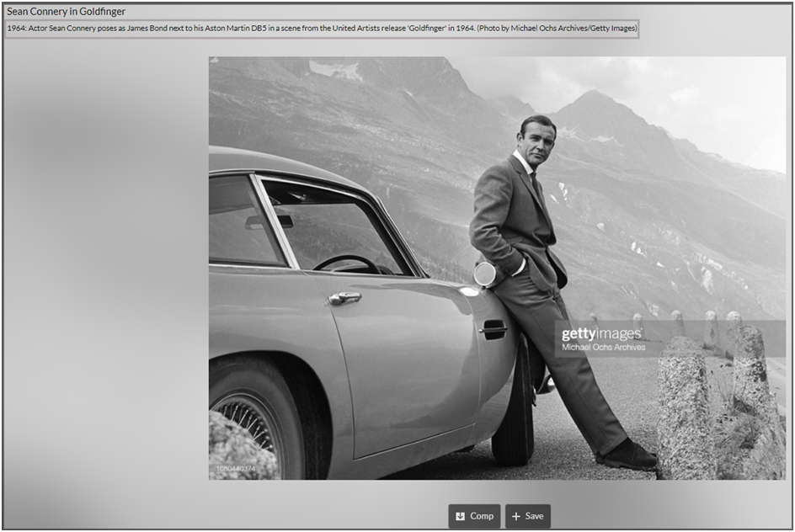Click the download icon in Comp button
Screen dimensions: 795x532
coord(460,516)
